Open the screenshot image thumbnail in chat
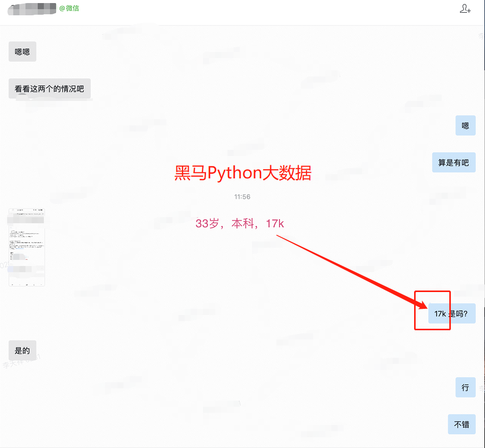This screenshot has width=485, height=448. pyautogui.click(x=27, y=247)
